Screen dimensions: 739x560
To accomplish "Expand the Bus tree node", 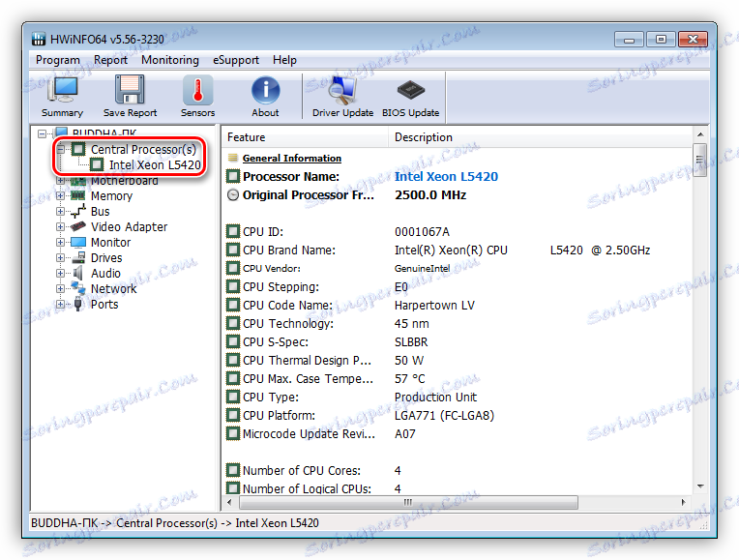I will (60, 211).
